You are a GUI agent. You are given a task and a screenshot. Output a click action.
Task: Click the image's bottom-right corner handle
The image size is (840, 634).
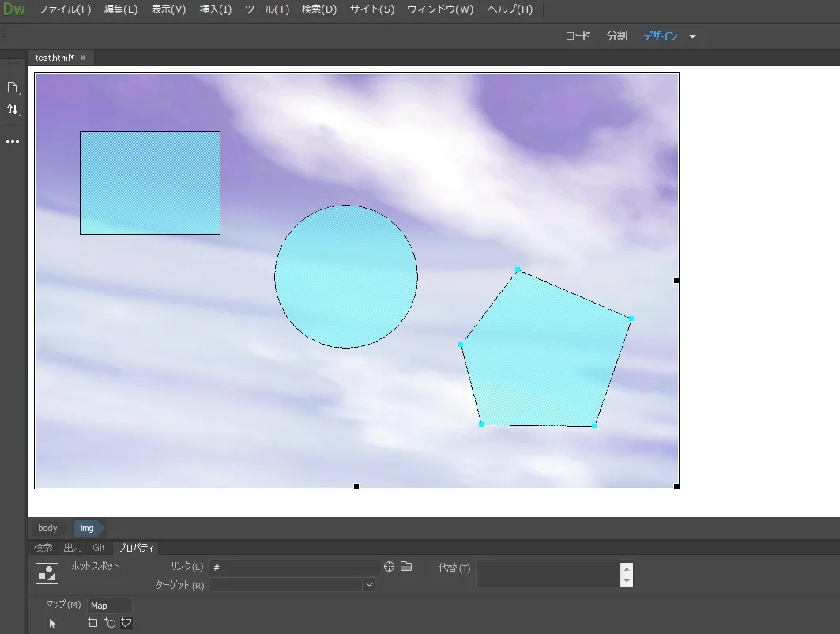click(676, 486)
